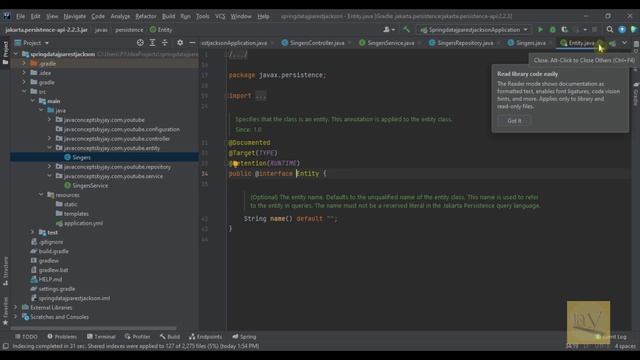
Task: Collapse the main folder
Action: pyautogui.click(x=33, y=101)
